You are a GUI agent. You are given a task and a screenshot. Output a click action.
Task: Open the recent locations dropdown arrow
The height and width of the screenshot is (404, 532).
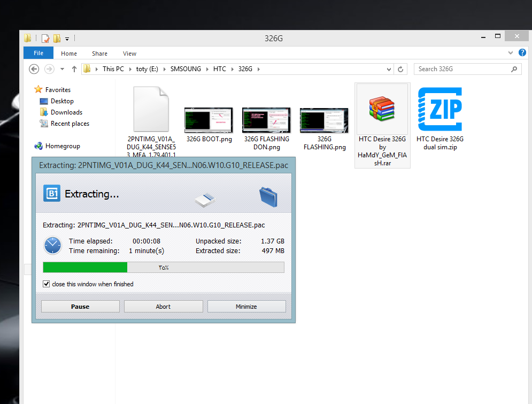pos(62,69)
